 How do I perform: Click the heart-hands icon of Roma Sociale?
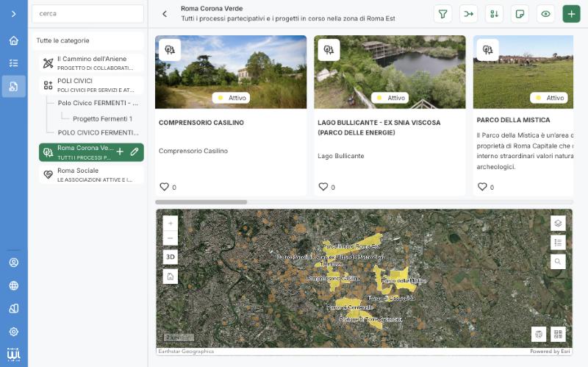[48, 174]
